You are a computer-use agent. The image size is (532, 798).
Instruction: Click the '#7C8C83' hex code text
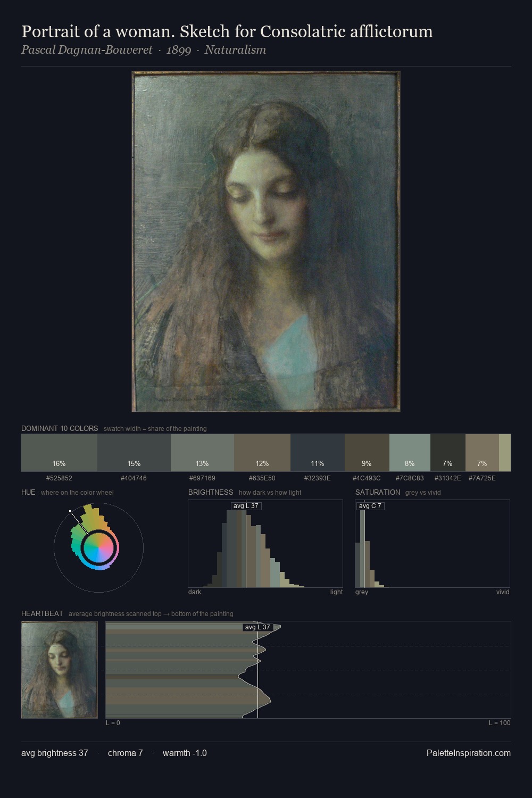[410, 478]
